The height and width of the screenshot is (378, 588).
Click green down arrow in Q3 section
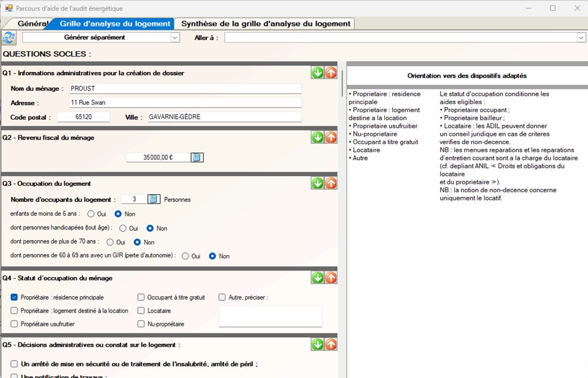317,183
